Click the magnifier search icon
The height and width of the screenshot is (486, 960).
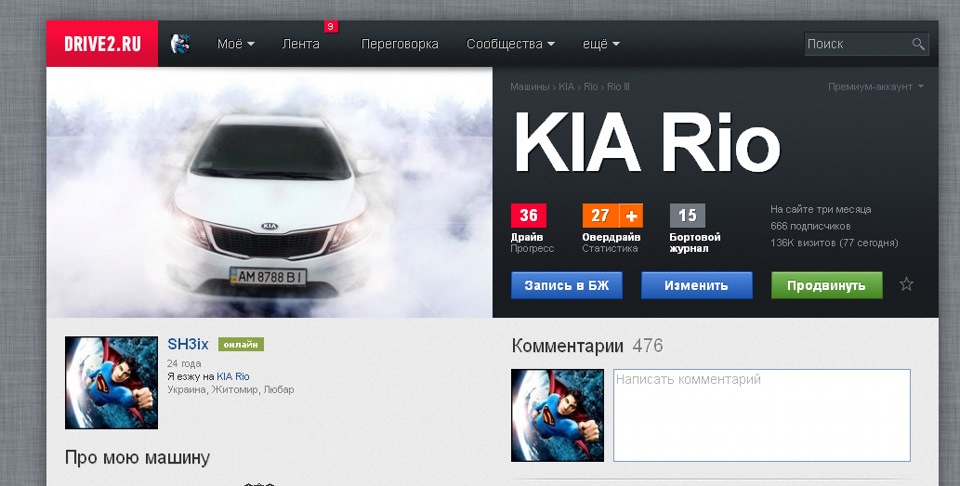[918, 44]
